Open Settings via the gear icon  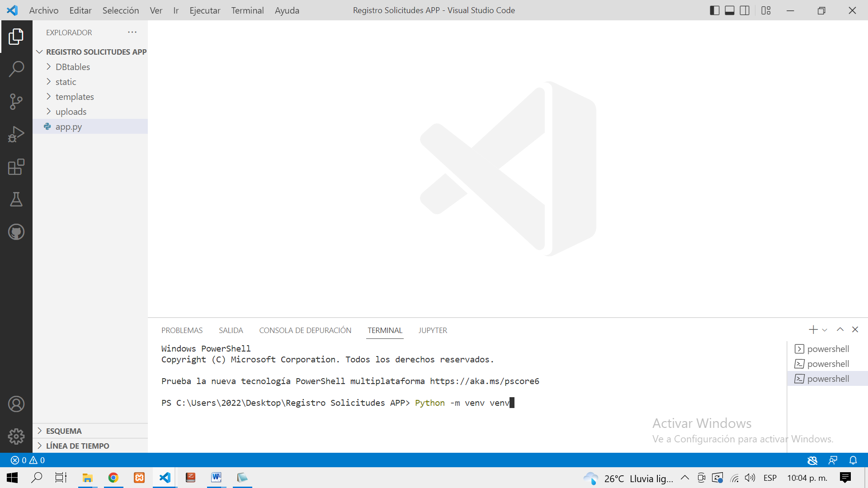pos(16,436)
